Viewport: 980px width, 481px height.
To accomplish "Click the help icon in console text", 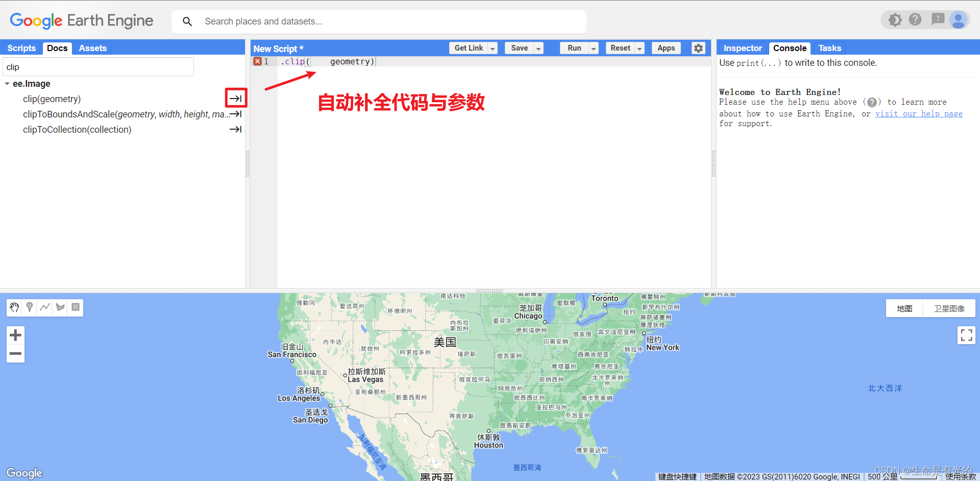I will (x=872, y=102).
